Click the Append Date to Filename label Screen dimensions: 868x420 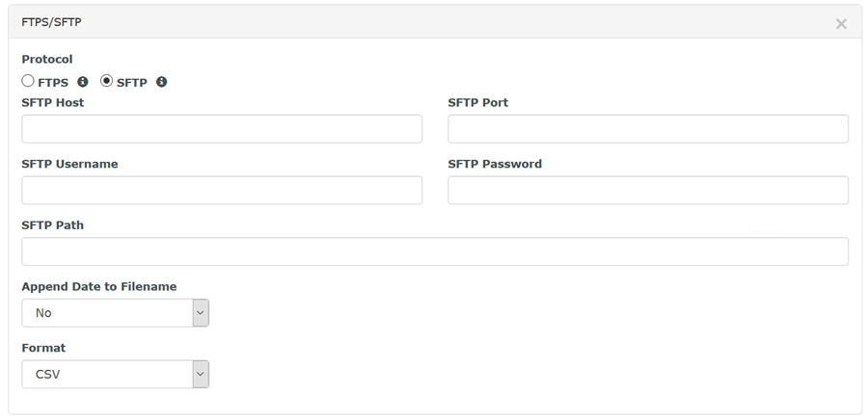99,287
